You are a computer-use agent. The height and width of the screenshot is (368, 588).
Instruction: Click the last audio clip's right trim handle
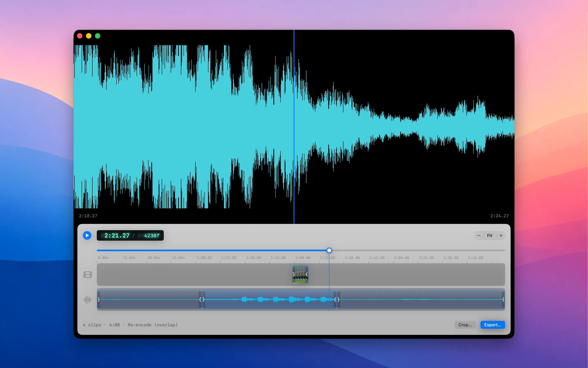point(503,299)
